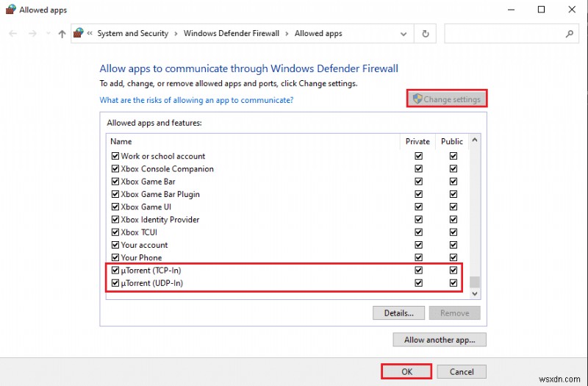Open Details for selected app
588x386 pixels.
click(x=398, y=313)
